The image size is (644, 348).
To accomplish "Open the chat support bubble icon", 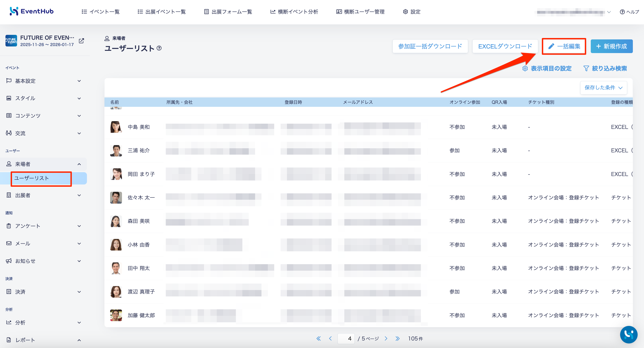I will 629,335.
